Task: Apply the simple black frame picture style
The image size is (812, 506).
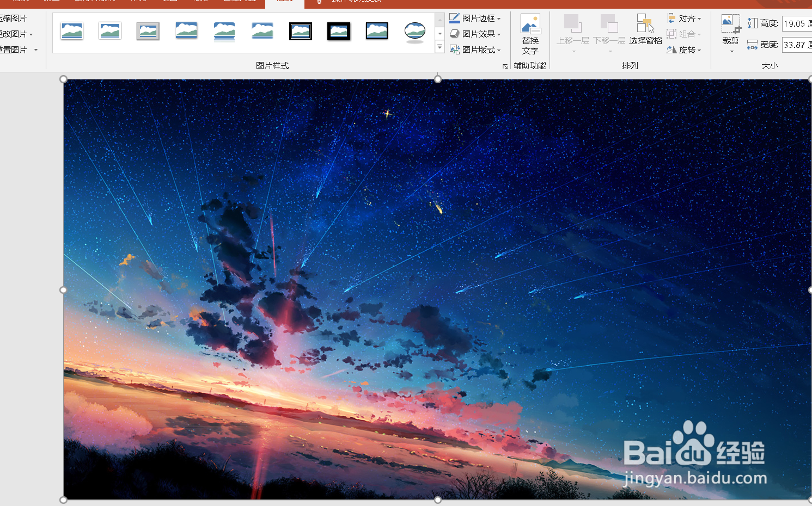Action: [x=377, y=31]
